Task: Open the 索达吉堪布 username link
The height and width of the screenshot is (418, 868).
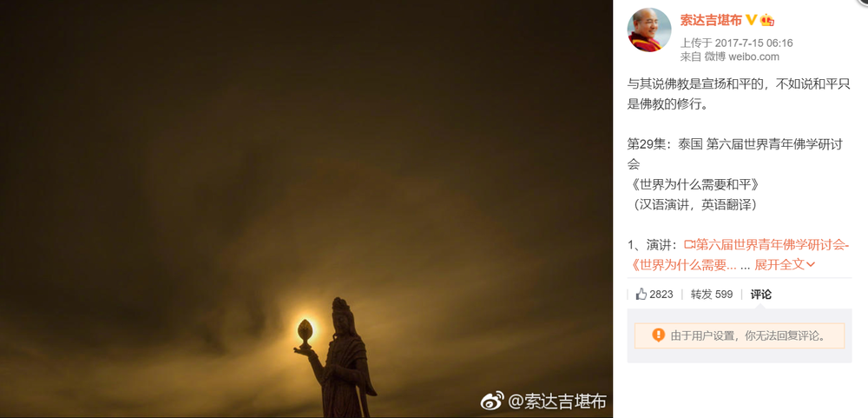Action: [711, 21]
